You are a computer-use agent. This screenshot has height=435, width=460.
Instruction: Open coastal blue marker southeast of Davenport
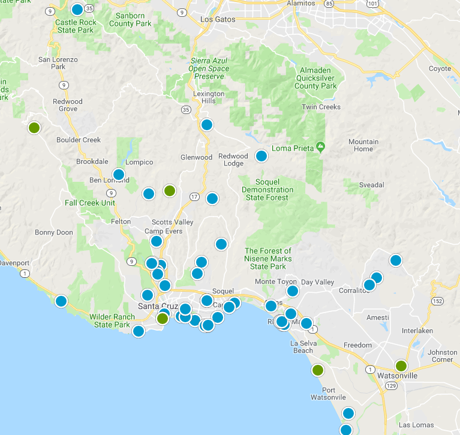pyautogui.click(x=61, y=301)
